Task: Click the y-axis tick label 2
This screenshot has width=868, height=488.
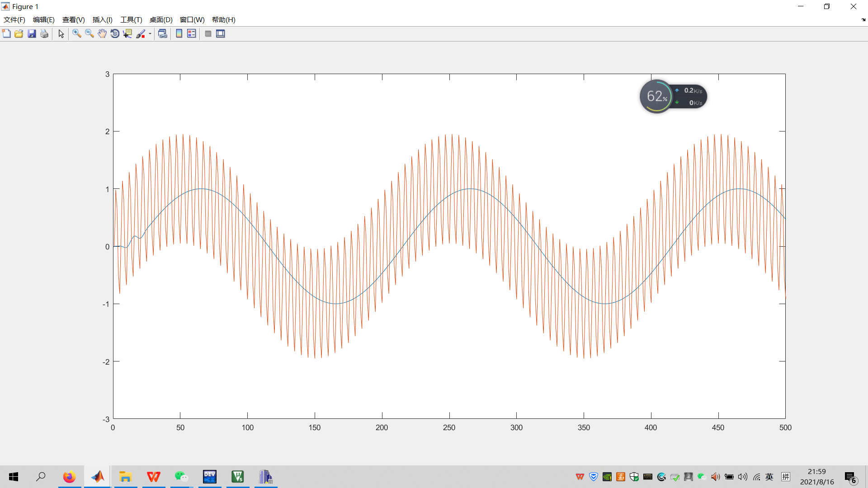Action: [107, 131]
